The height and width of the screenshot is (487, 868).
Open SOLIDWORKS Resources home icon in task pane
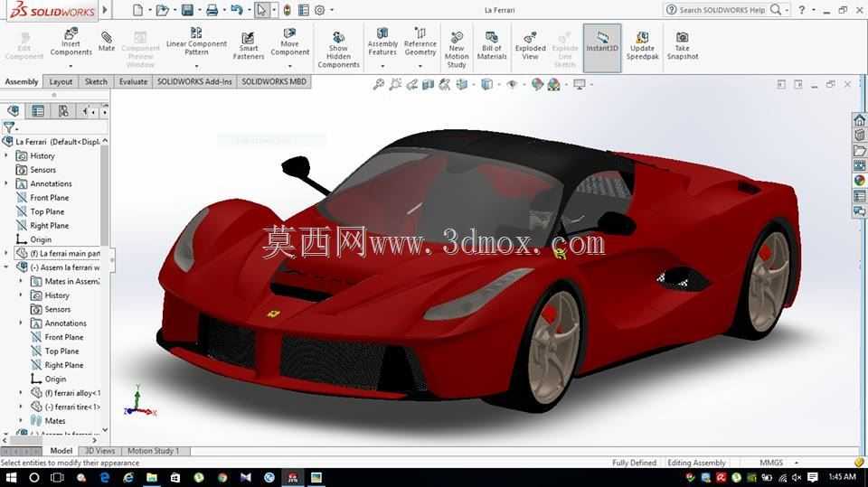859,119
